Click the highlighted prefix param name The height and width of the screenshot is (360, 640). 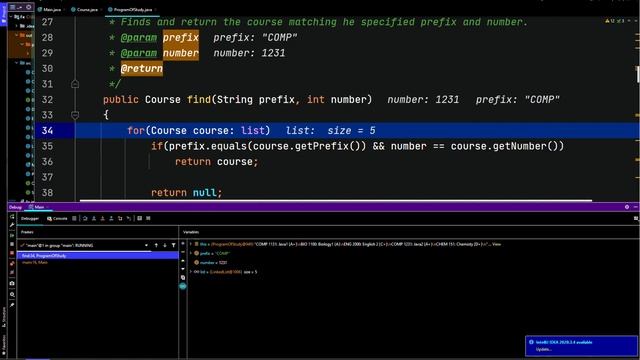point(181,38)
